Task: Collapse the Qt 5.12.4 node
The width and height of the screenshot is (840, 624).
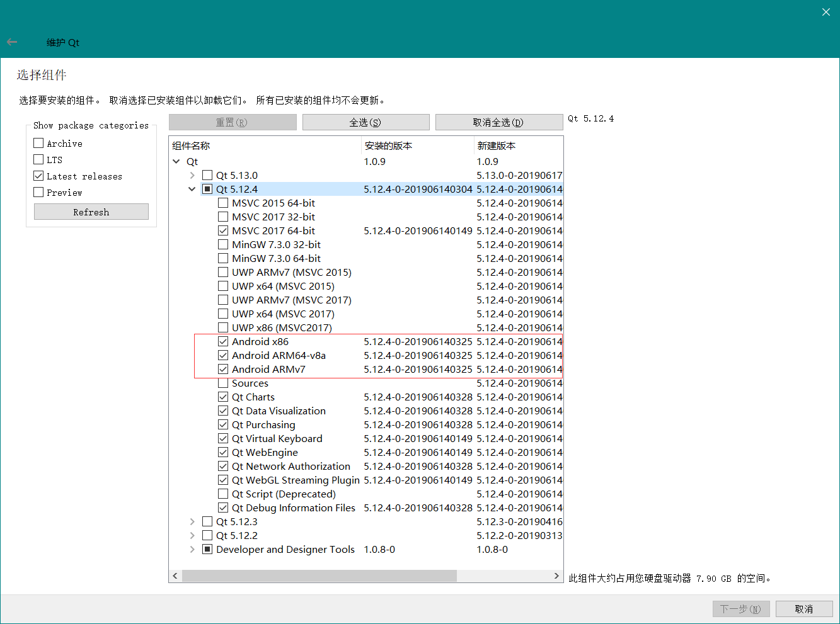Action: coord(192,189)
